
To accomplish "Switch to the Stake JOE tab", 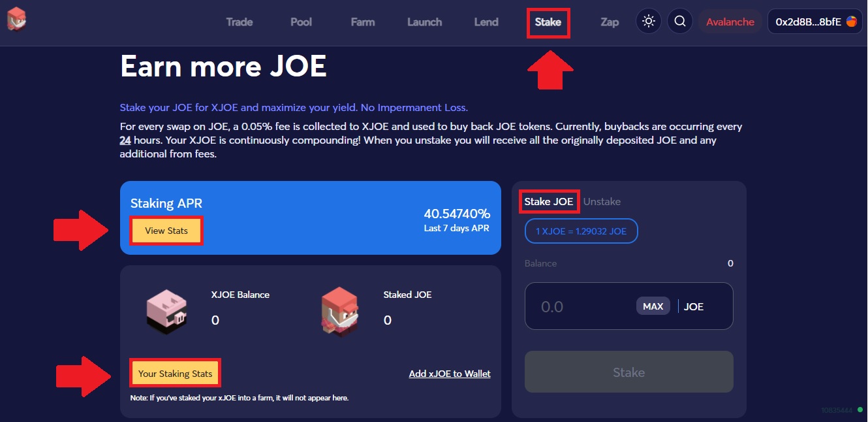I will click(549, 201).
